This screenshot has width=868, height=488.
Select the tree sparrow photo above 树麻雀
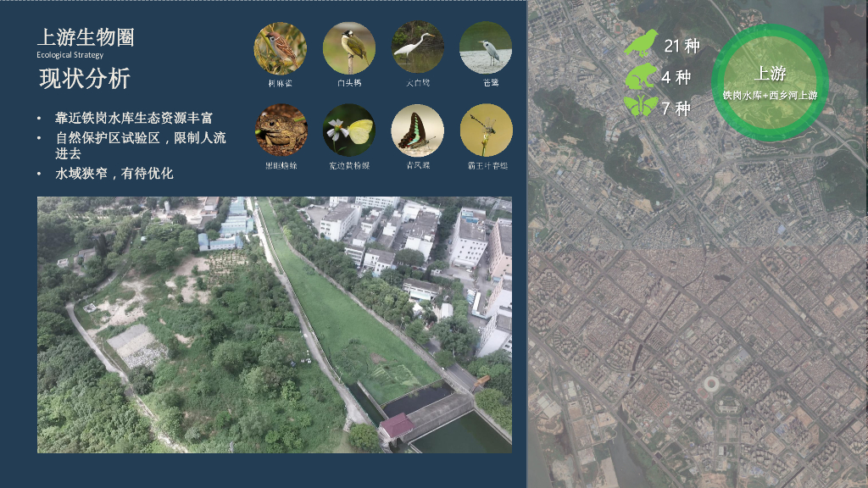(x=280, y=48)
